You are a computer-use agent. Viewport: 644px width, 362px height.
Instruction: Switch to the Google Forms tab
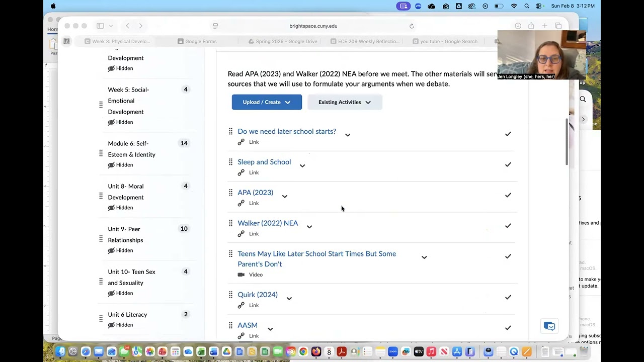(197, 41)
